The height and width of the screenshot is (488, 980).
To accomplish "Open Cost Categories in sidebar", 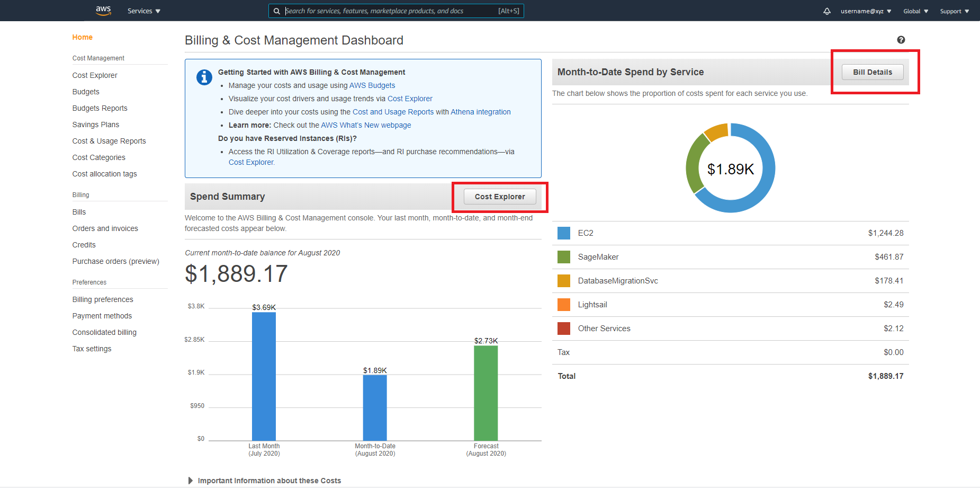I will pyautogui.click(x=99, y=157).
